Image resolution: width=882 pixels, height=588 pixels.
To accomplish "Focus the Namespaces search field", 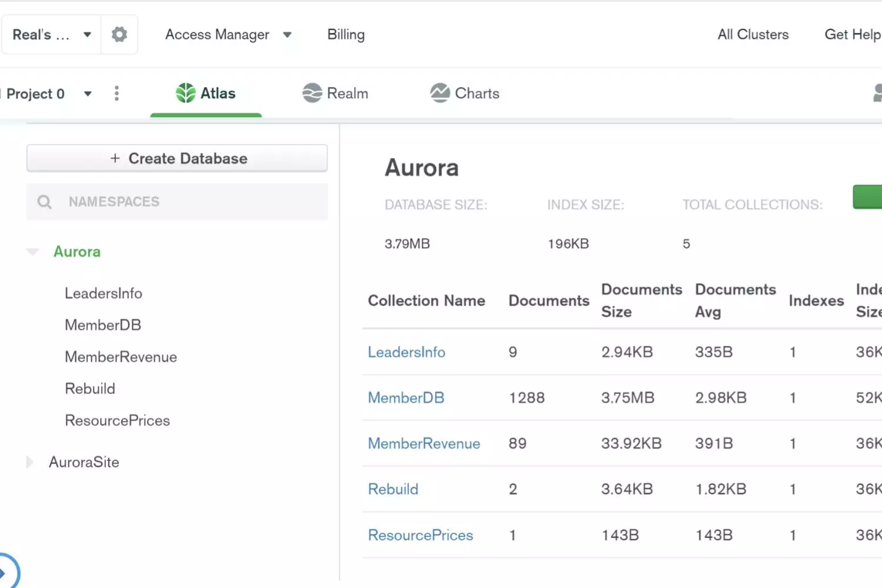I will [x=177, y=202].
